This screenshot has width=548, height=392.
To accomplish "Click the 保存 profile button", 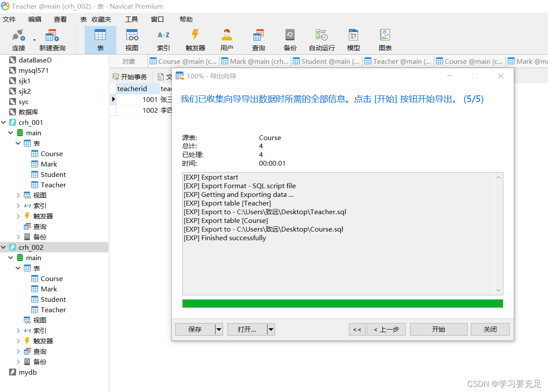I will click(195, 329).
